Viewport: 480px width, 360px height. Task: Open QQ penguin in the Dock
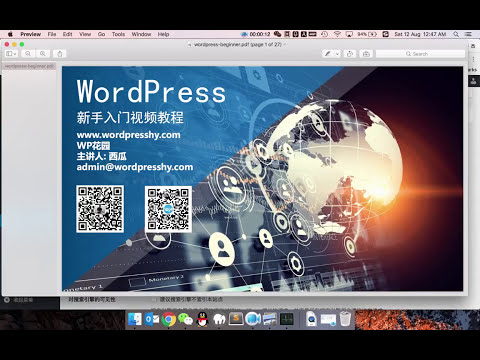(202, 319)
